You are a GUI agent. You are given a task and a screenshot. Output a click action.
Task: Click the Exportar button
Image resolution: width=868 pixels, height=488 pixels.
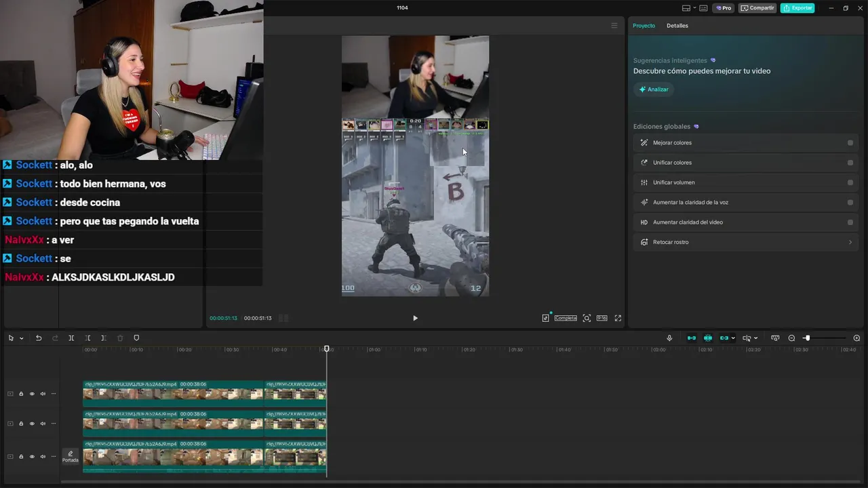click(x=797, y=8)
